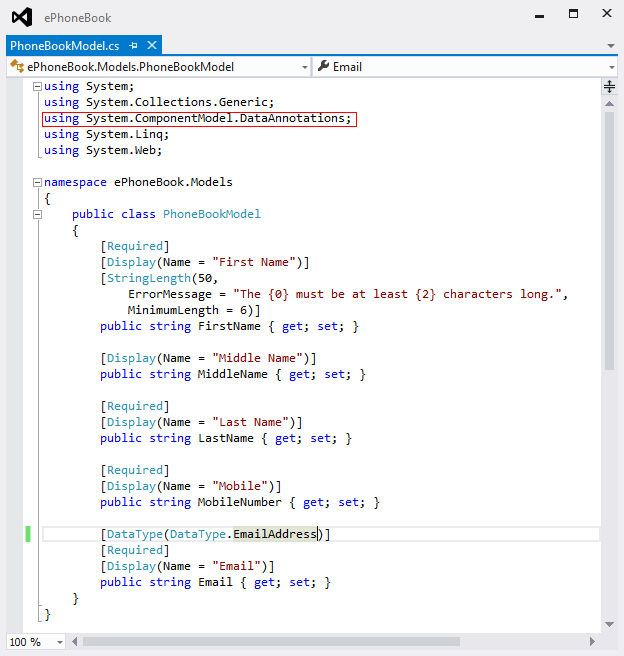Click the ErrorMessage string literal

[397, 294]
